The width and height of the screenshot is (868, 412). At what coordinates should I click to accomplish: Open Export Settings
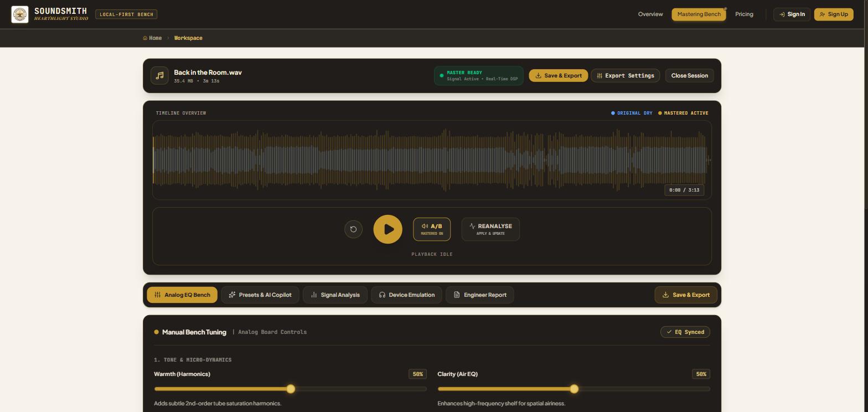(x=625, y=76)
